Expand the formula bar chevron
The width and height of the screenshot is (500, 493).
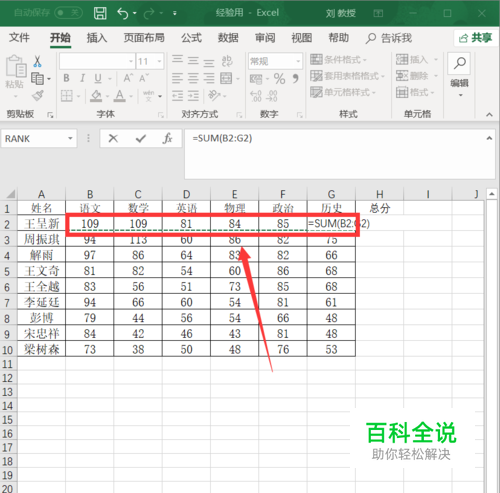pyautogui.click(x=489, y=138)
